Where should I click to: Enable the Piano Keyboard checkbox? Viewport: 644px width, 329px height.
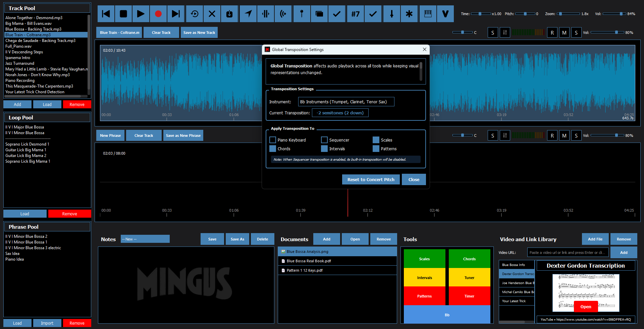click(x=273, y=140)
